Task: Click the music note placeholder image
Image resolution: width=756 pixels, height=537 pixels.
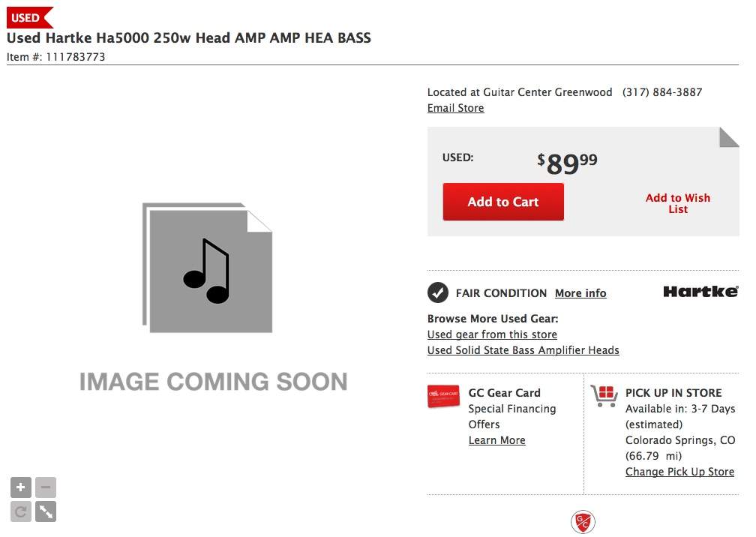Action: click(207, 268)
